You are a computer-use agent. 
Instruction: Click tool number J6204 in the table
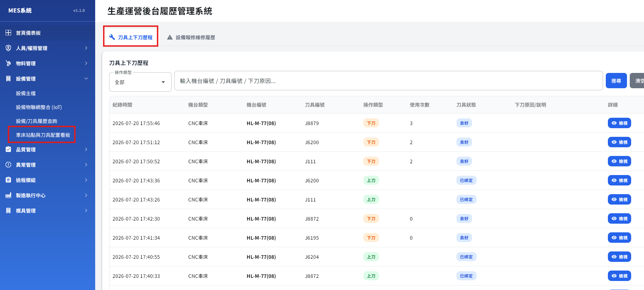(x=312, y=257)
